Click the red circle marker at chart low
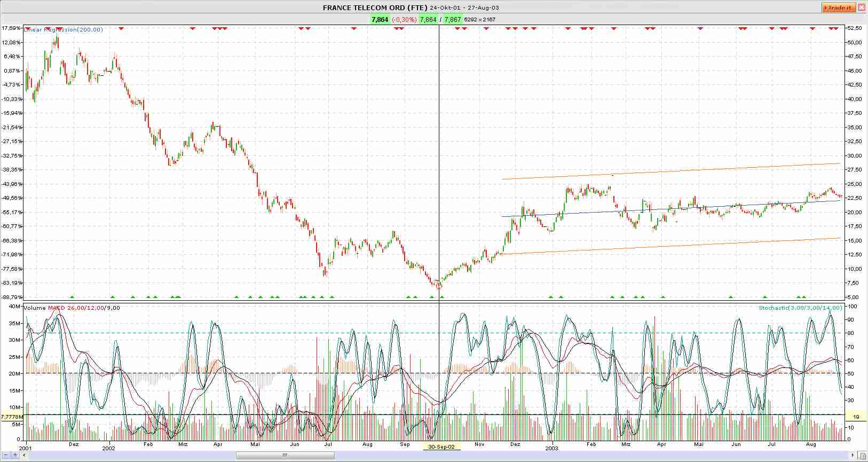 tap(439, 286)
